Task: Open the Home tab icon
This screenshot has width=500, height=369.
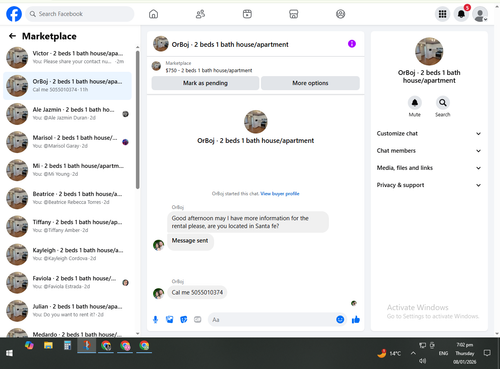Action: pos(153,14)
